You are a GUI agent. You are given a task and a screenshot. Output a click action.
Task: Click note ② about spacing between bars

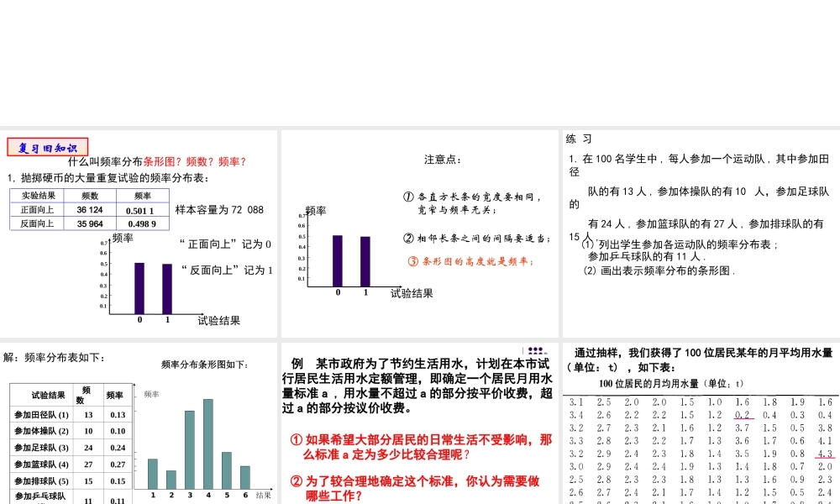click(477, 239)
